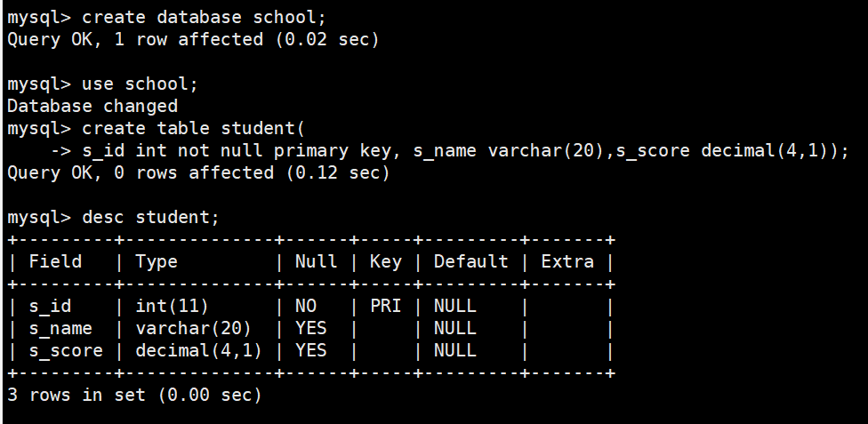
Task: Click the 's_name' field cell in the table
Action: 60,328
